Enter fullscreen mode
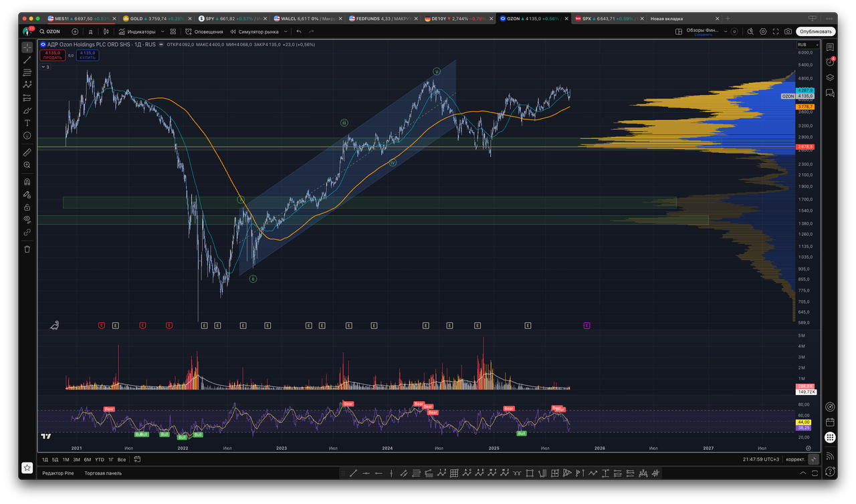This screenshot has height=504, width=856. (x=776, y=31)
